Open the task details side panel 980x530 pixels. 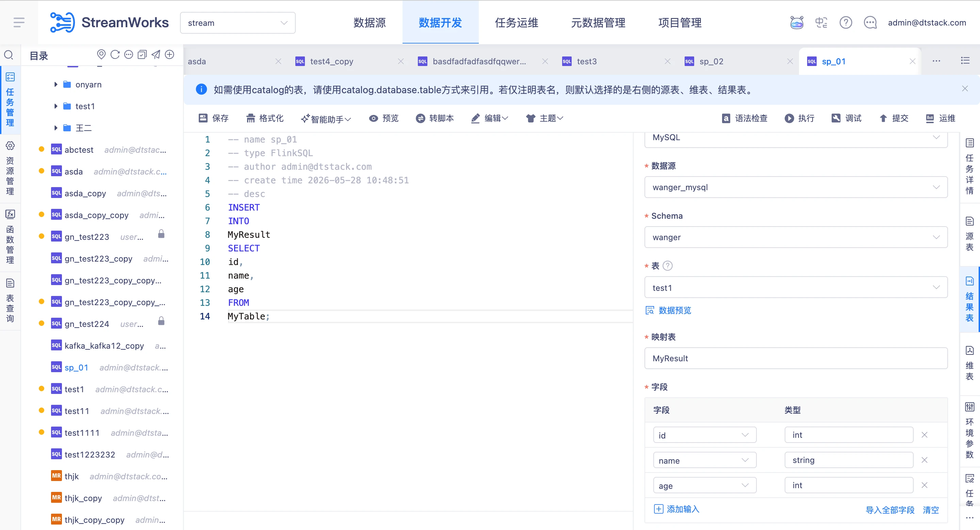(969, 167)
